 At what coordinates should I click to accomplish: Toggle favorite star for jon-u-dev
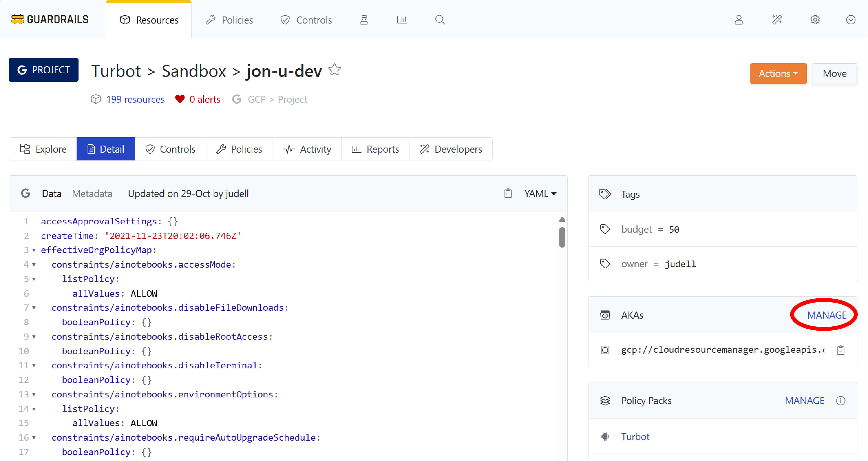(x=335, y=70)
